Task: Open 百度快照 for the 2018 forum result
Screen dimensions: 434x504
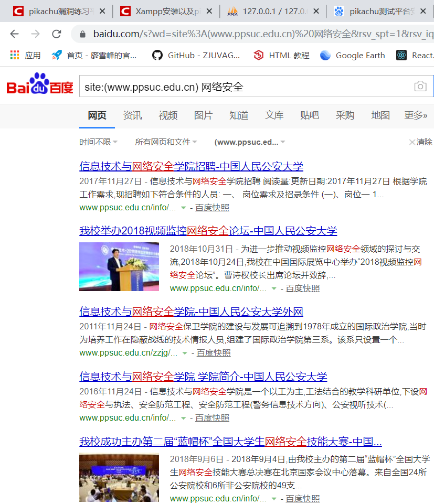Action: click(302, 288)
